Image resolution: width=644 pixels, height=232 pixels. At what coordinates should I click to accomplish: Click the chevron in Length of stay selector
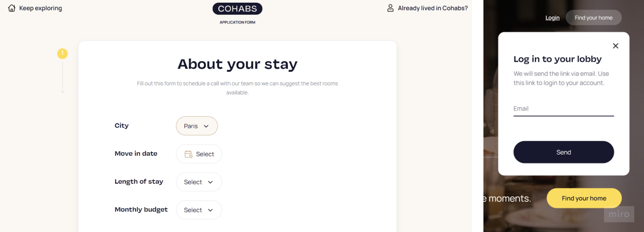point(211,182)
